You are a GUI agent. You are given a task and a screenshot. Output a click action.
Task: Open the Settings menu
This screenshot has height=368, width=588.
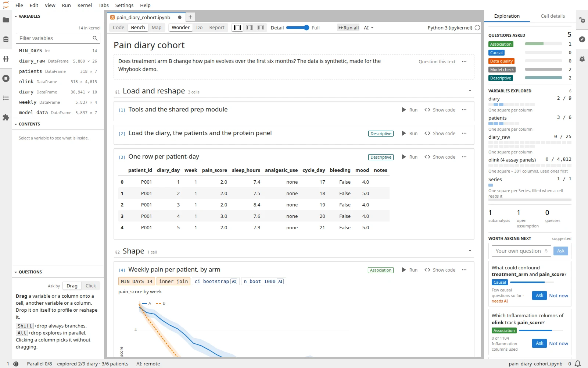coord(124,5)
